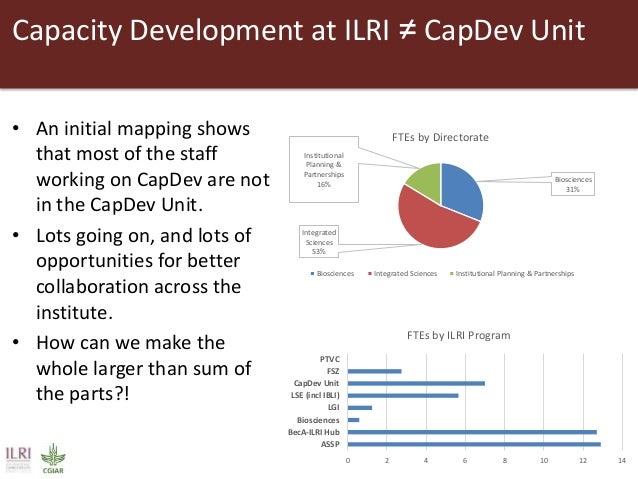Click the axis value 0
Screen dimensions: 638x479
click(348, 460)
